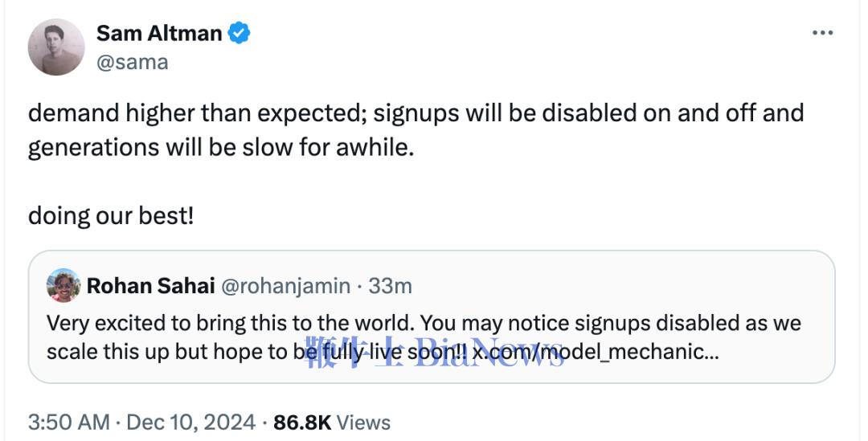The height and width of the screenshot is (441, 868).
Task: Click the 33m quoted tweet timestamp
Action: [x=390, y=286]
